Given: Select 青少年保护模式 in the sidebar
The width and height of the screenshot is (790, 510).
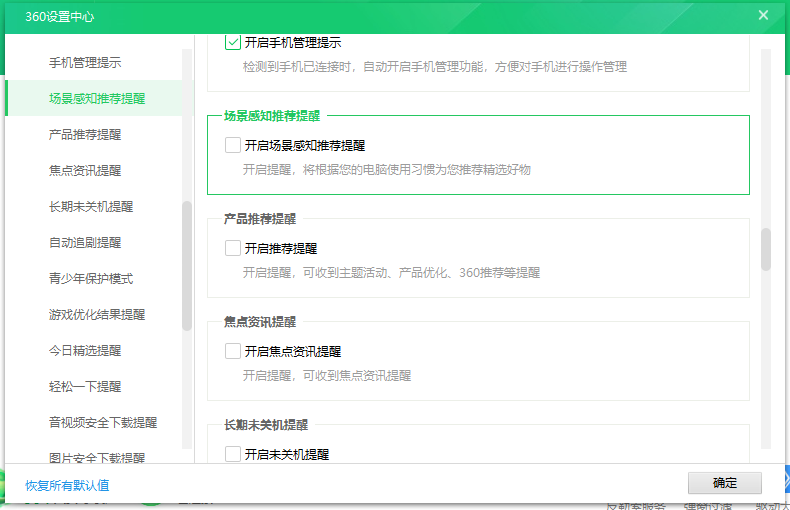Looking at the screenshot, I should (x=91, y=279).
